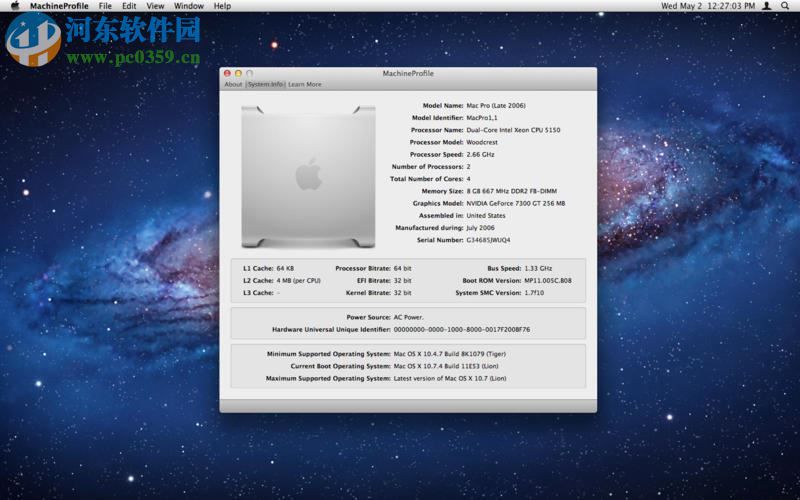The image size is (800, 500).
Task: Select the Model Name value Mac Pro (Late 2006)
Action: click(x=496, y=106)
